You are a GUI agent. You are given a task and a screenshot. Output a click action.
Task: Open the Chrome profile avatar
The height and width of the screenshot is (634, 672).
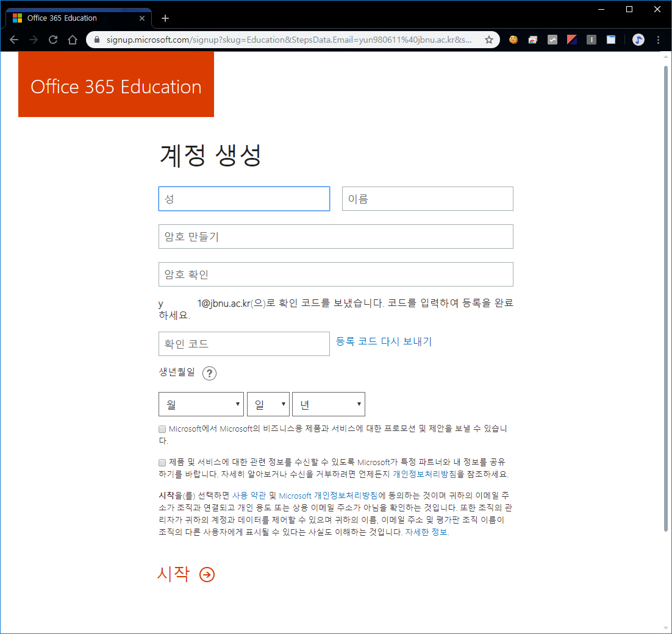tap(638, 40)
